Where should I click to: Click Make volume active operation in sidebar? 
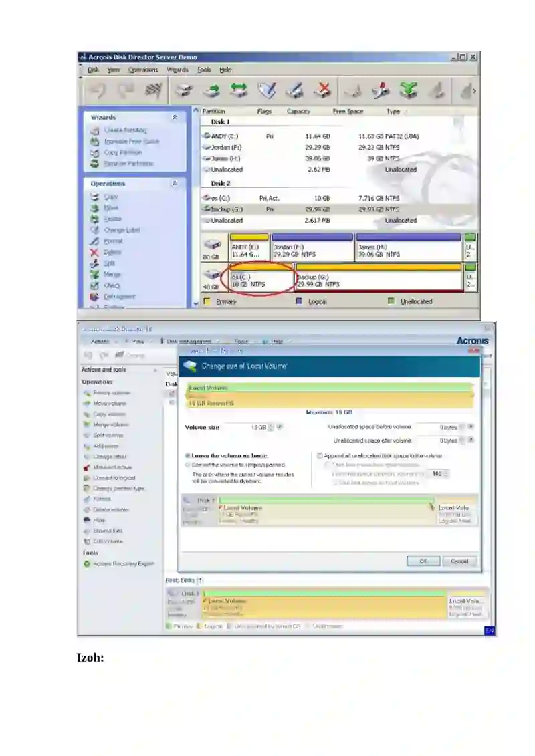click(107, 467)
